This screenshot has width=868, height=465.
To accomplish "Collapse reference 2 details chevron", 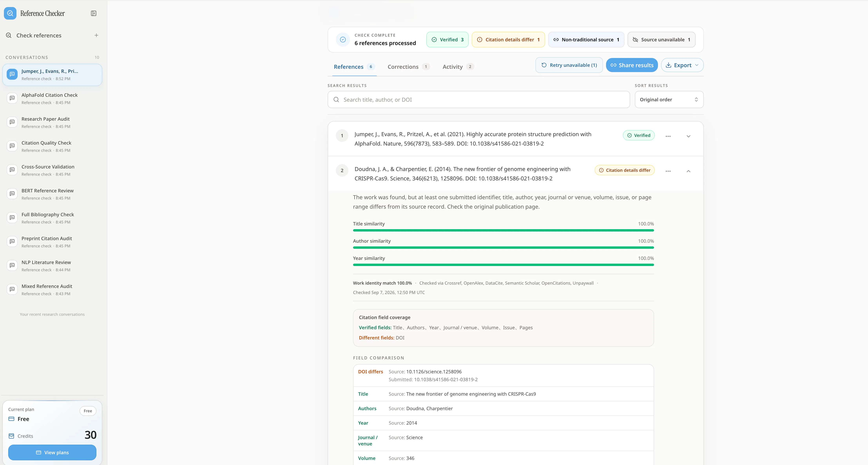I will [x=688, y=171].
